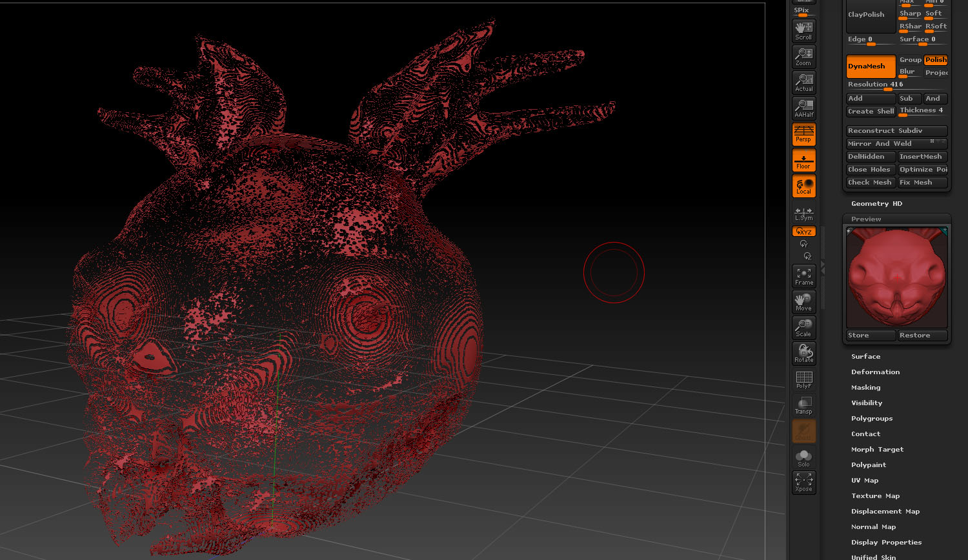Image resolution: width=968 pixels, height=560 pixels.
Task: Set view to Actual size
Action: tap(804, 83)
